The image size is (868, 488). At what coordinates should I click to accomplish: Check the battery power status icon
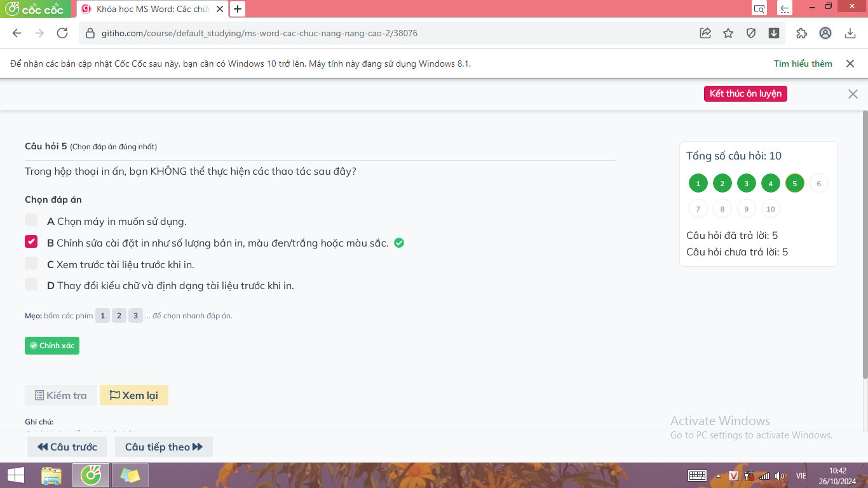click(749, 475)
